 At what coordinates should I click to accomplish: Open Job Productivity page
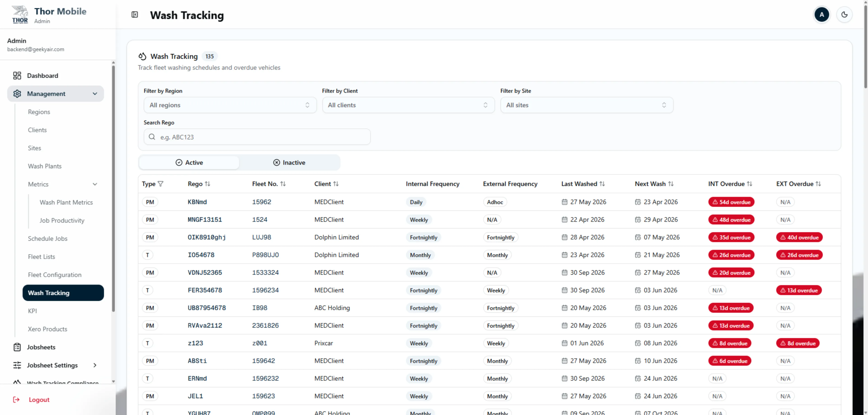62,221
